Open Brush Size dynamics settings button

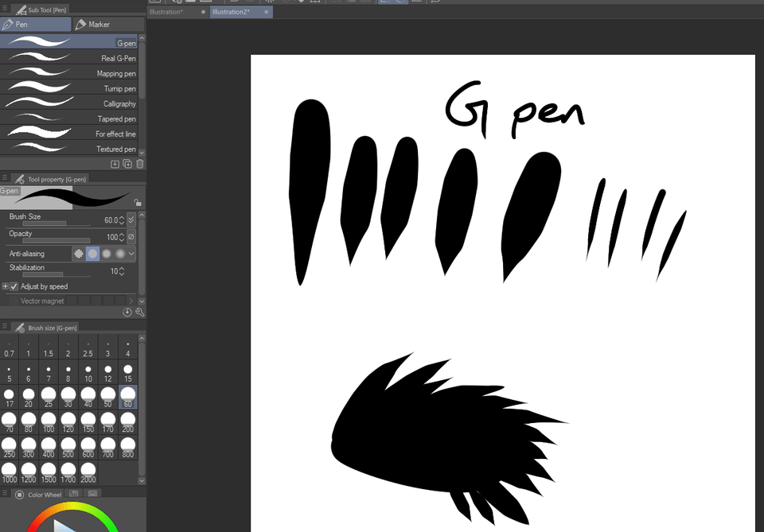(131, 219)
